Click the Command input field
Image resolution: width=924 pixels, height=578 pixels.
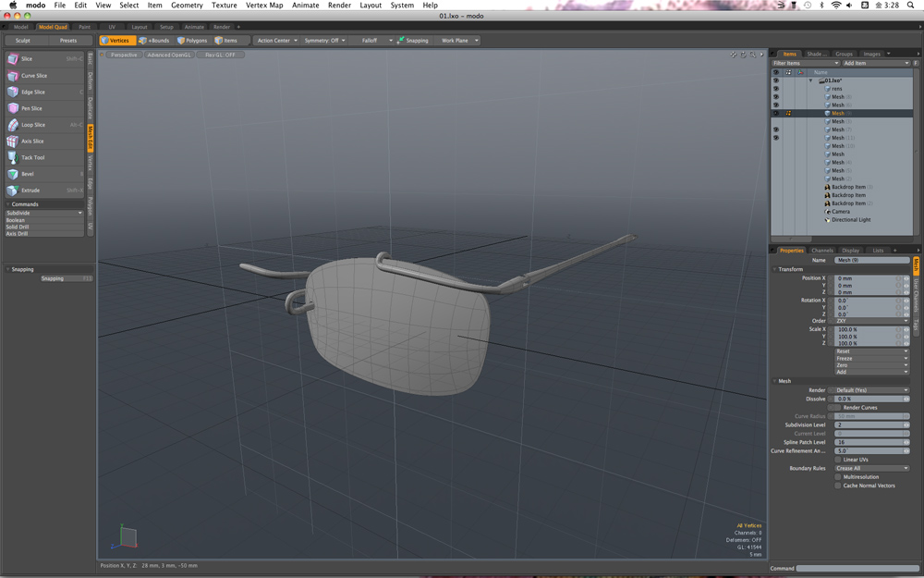point(857,569)
